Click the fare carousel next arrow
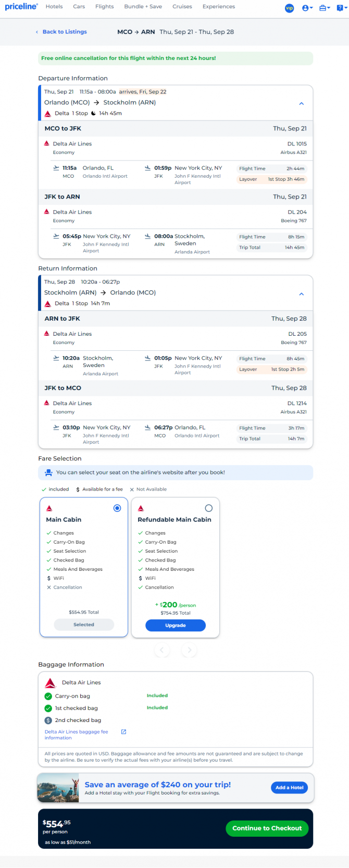Screen dimensions: 349x868 click(x=189, y=650)
